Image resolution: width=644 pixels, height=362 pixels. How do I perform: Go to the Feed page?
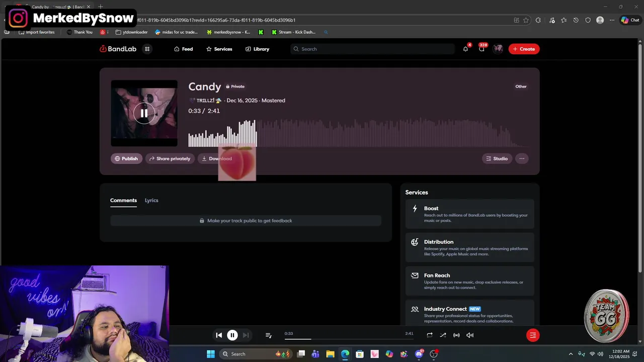pos(184,49)
